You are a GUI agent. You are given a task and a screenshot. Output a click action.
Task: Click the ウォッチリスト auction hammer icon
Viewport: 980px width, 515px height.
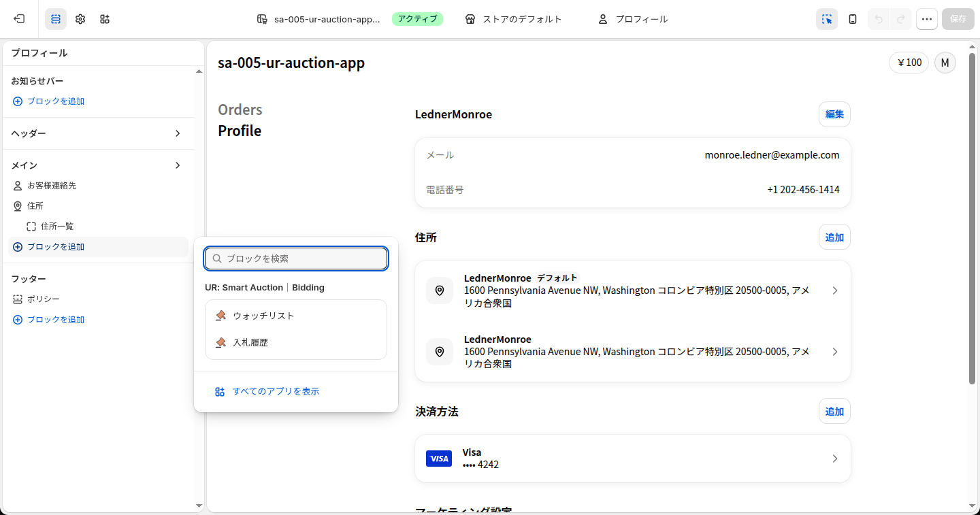(220, 316)
